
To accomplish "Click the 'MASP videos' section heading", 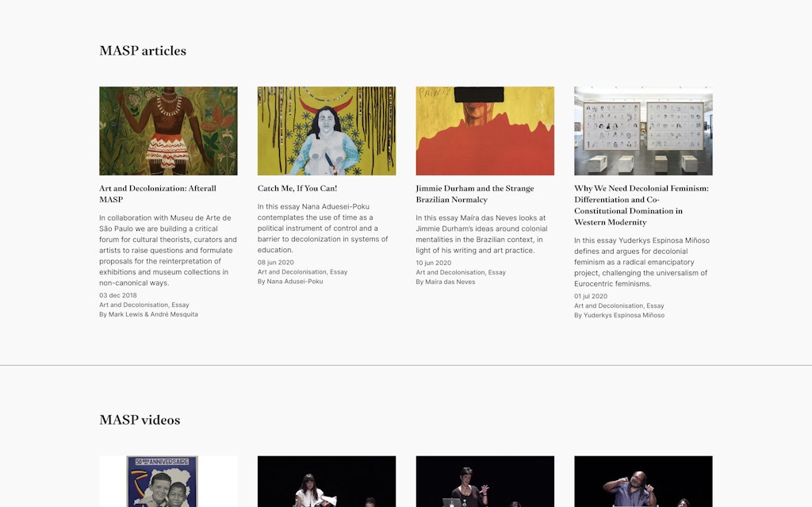I will click(140, 420).
